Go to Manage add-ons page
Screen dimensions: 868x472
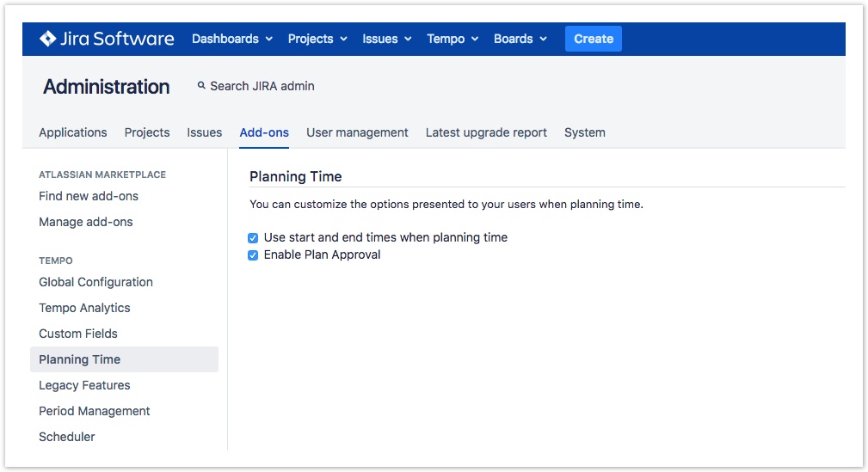click(86, 222)
